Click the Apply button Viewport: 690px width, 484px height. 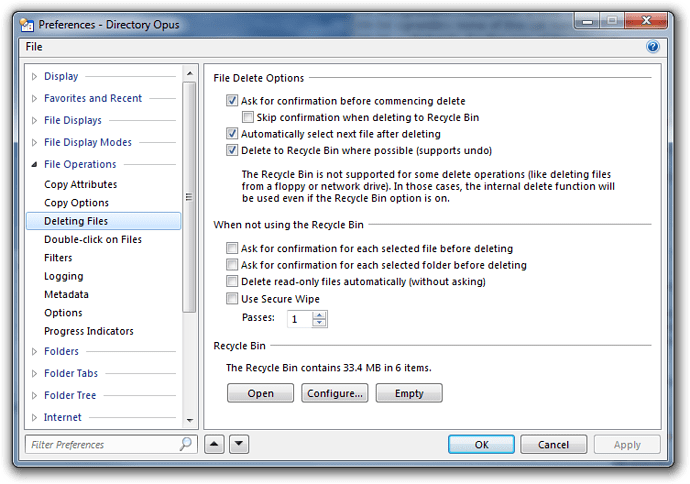pos(627,444)
